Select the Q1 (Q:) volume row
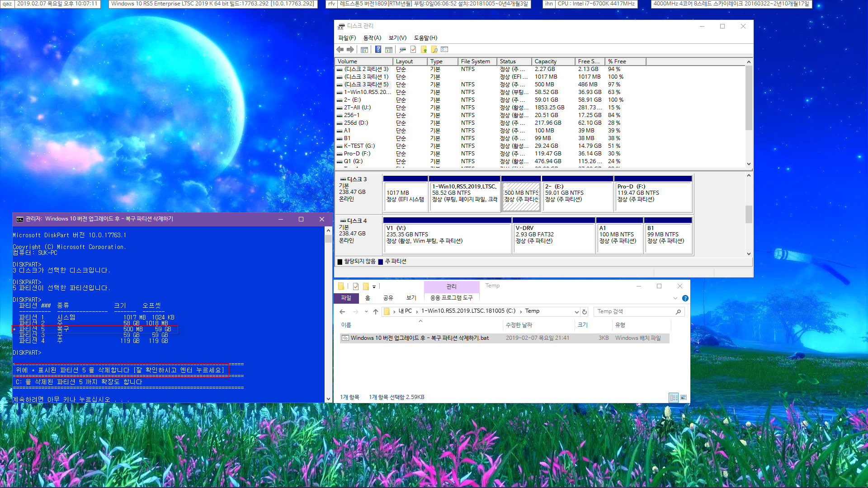This screenshot has height=488, width=868. click(540, 161)
